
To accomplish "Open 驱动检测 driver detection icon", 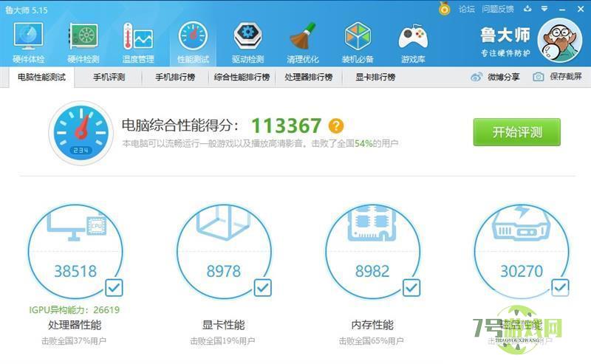I will coord(248,37).
